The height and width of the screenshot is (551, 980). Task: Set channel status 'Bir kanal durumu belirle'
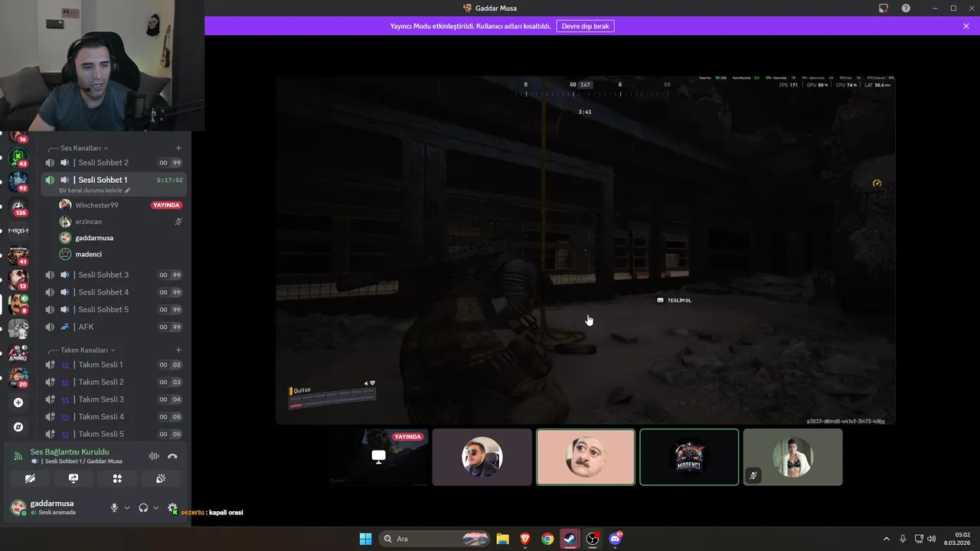[x=94, y=190]
